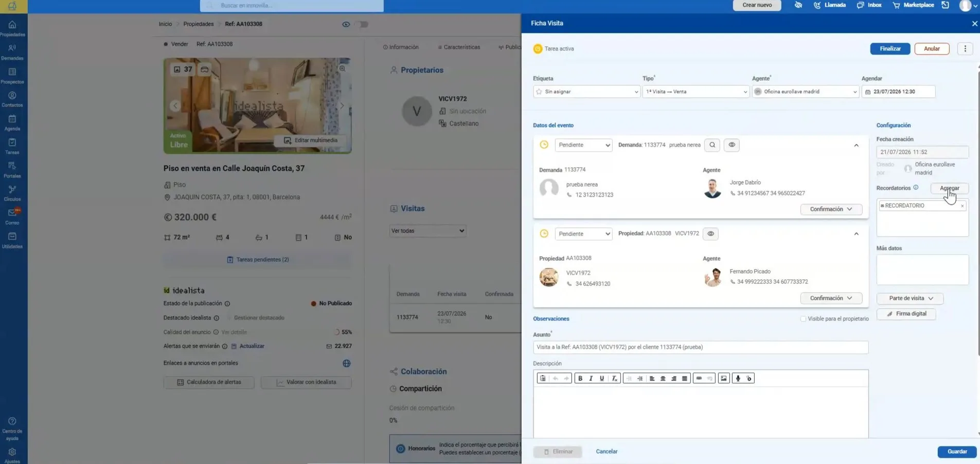Viewport: 980px width, 464px height.
Task: Click the Anular button
Action: [x=932, y=49]
